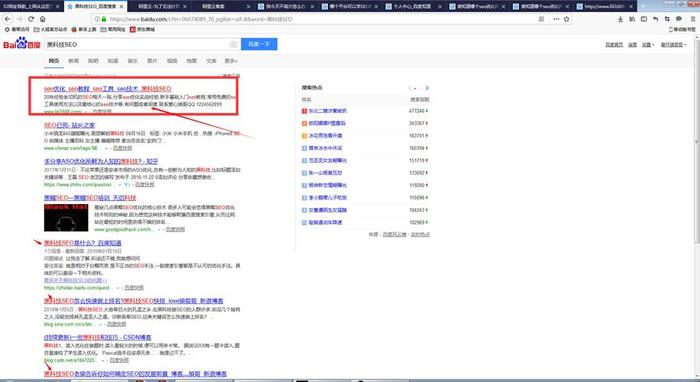Viewport: 700px width, 382px height.
Task: Open the 设置 settings dropdown at top right
Action: 648,45
